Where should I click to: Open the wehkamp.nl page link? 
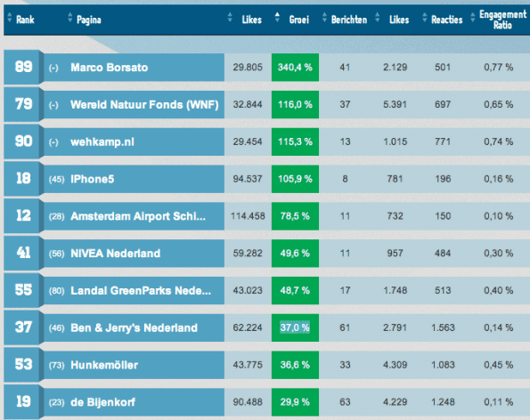[102, 141]
